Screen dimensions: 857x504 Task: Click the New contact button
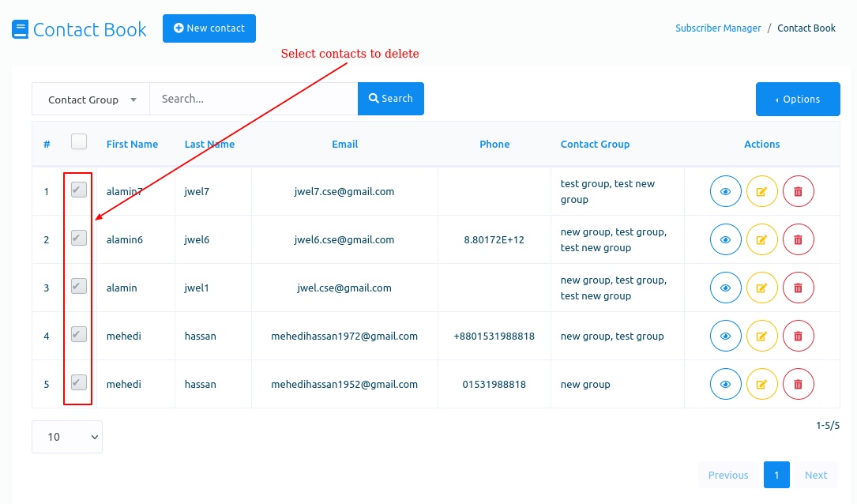tap(209, 28)
